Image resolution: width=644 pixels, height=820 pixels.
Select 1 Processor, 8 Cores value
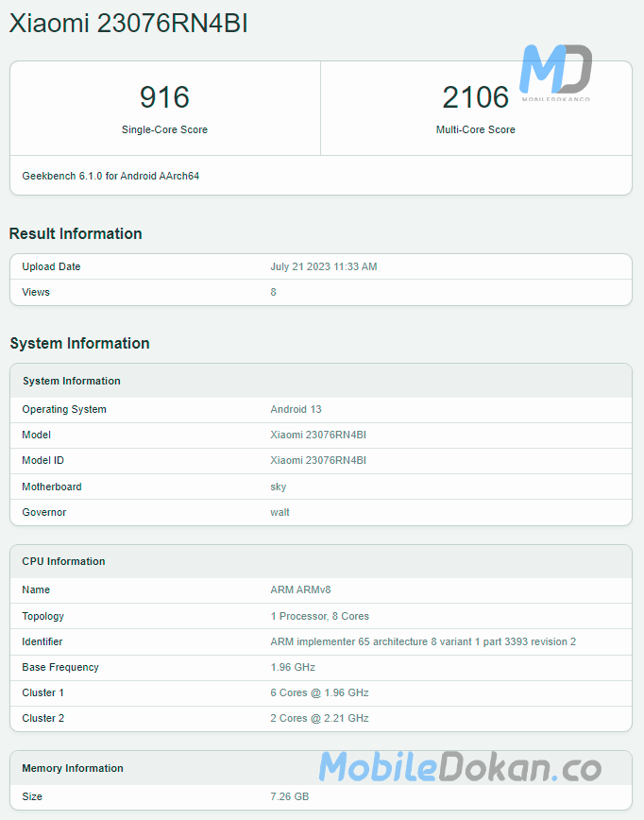coord(320,617)
